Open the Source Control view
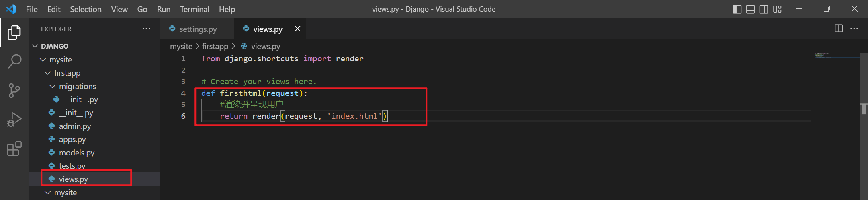Viewport: 868px width, 200px height. 14,91
